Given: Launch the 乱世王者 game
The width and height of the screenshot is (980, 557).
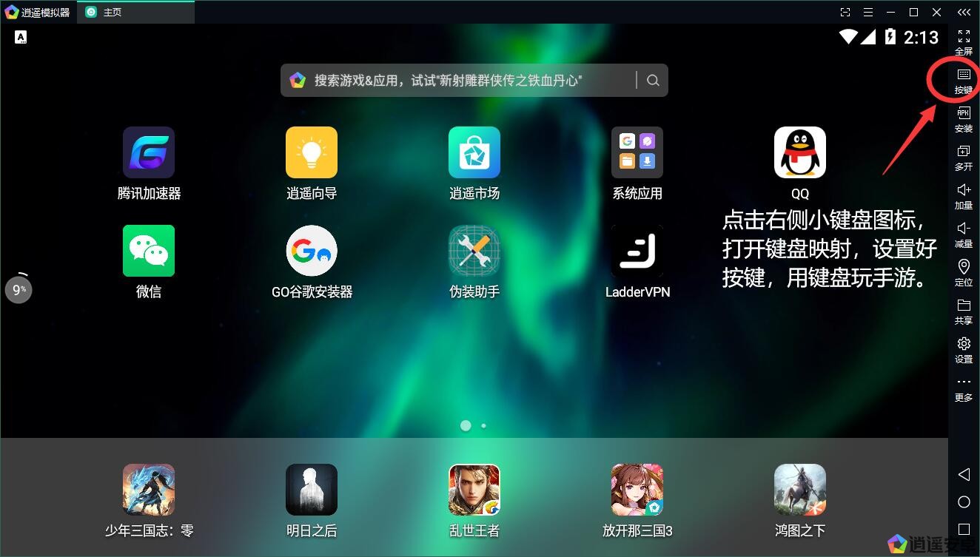Looking at the screenshot, I should click(474, 490).
